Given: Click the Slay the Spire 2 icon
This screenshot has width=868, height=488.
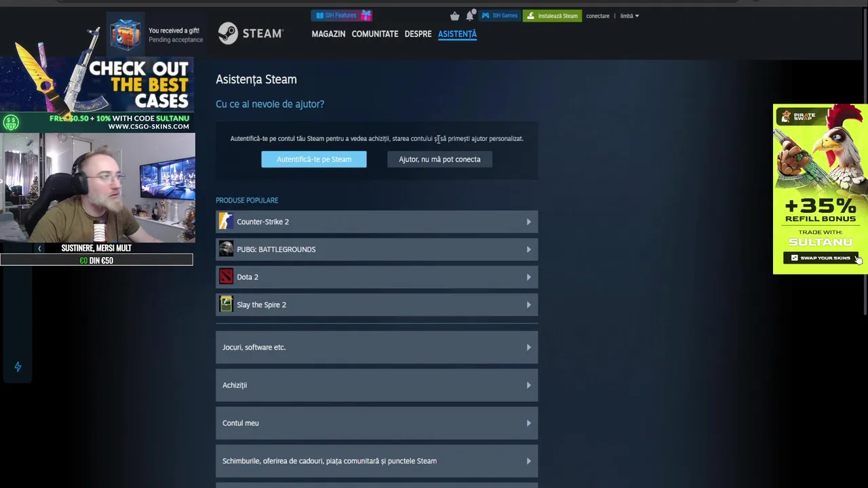Looking at the screenshot, I should tap(226, 304).
